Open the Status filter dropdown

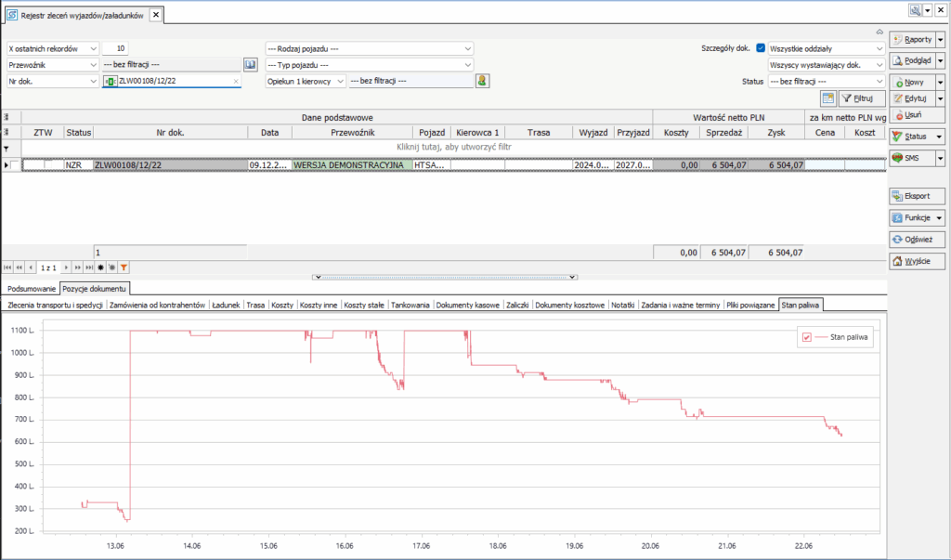point(879,82)
